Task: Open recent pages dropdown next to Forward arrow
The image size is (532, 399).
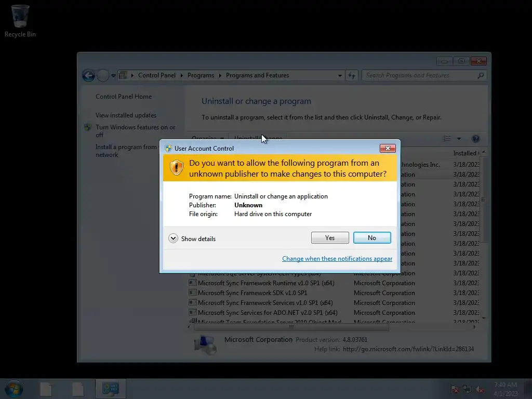Action: pyautogui.click(x=113, y=75)
